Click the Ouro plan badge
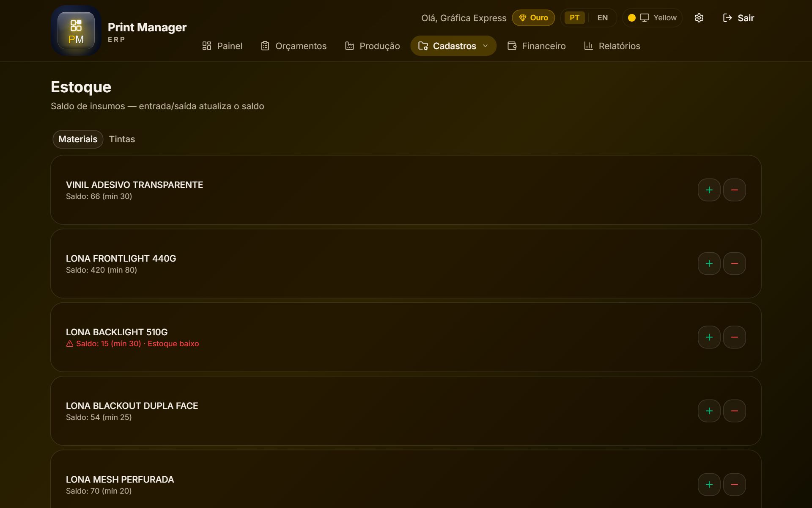 [x=534, y=18]
